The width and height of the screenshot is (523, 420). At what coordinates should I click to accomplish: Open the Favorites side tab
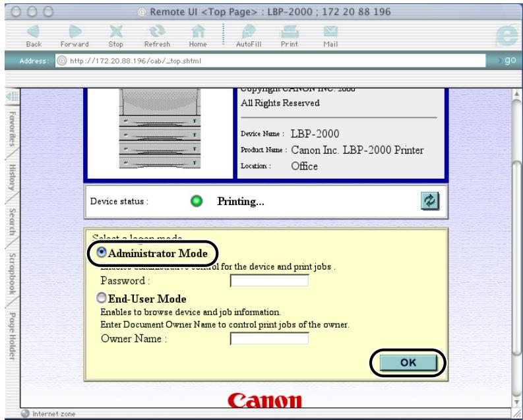[x=13, y=129]
